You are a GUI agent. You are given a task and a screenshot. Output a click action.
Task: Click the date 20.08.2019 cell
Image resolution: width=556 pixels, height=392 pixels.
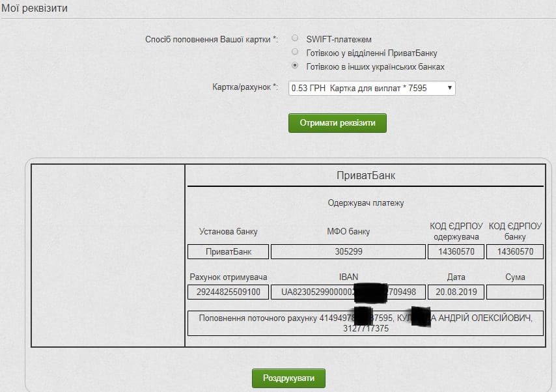(456, 292)
